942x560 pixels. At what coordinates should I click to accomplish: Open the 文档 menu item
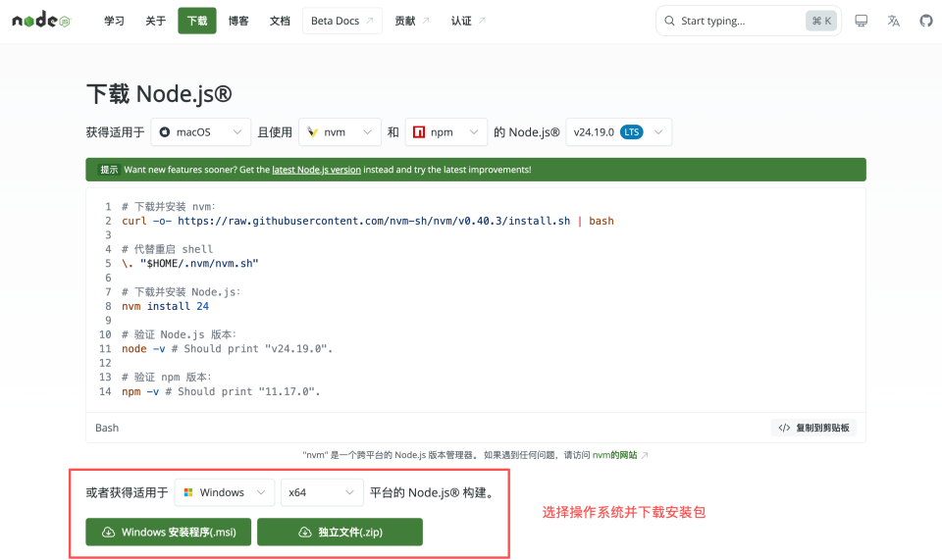[x=280, y=21]
